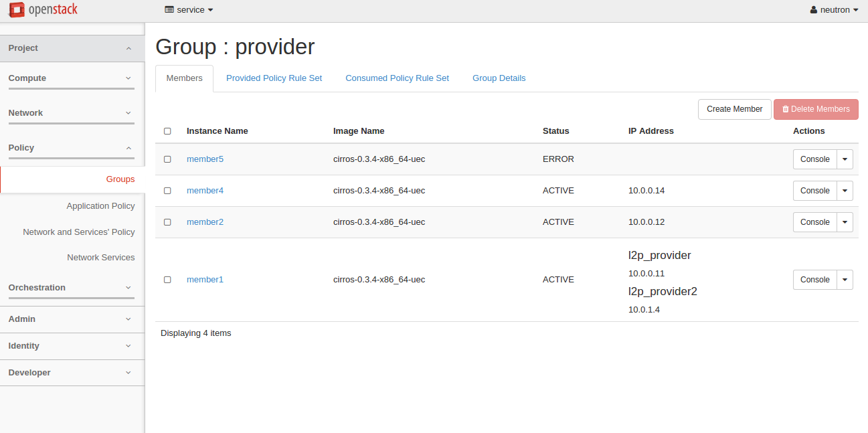Click the IP address 10.0.0.12
868x433 pixels.
point(646,222)
